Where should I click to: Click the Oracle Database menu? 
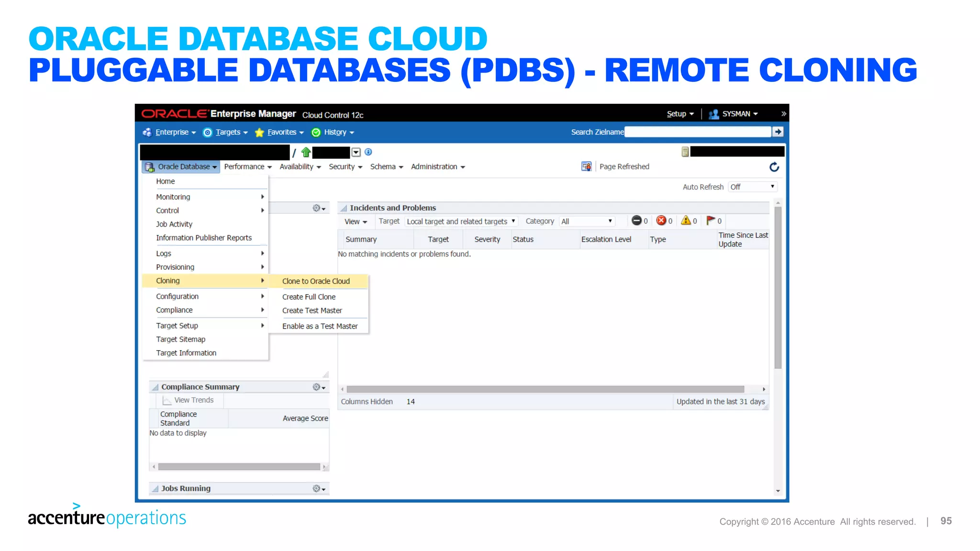coord(181,166)
